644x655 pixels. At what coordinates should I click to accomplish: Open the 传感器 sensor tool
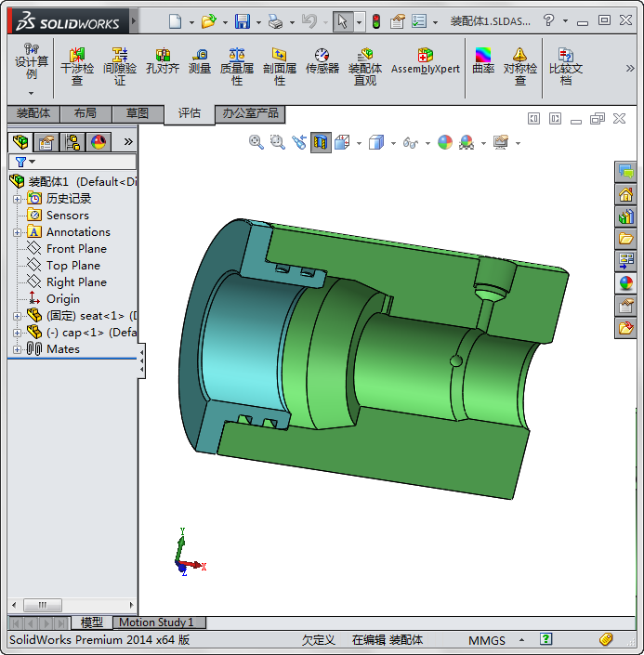click(322, 61)
